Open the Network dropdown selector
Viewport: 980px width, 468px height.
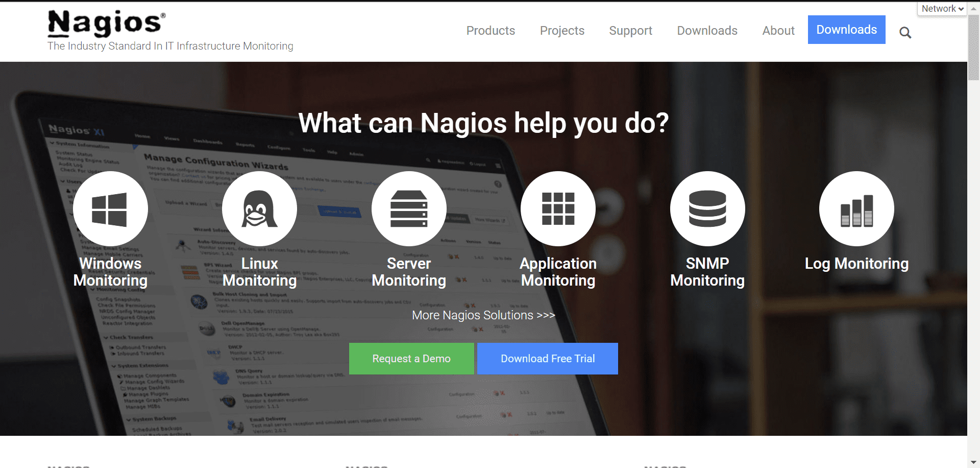coord(942,8)
